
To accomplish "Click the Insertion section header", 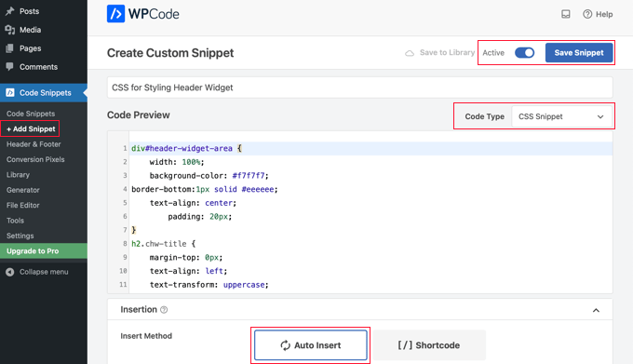I will [359, 310].
